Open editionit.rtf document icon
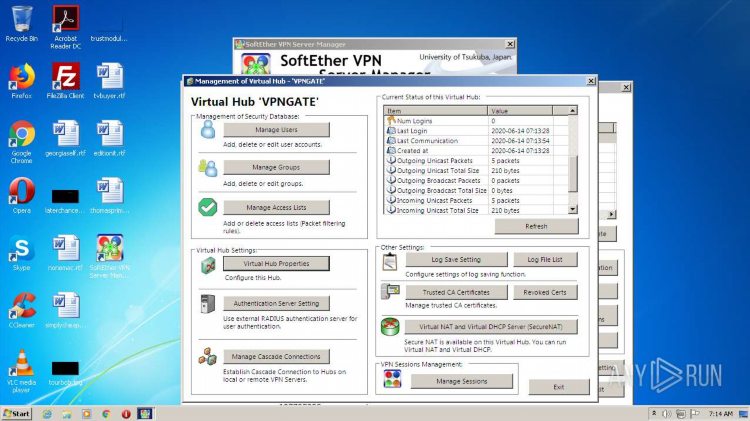750x421 pixels. [110, 139]
